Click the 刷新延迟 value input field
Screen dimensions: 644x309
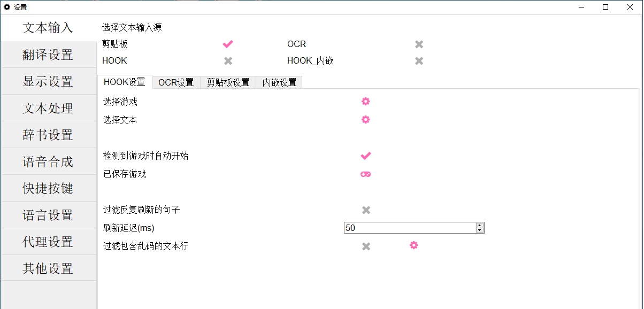(409, 227)
